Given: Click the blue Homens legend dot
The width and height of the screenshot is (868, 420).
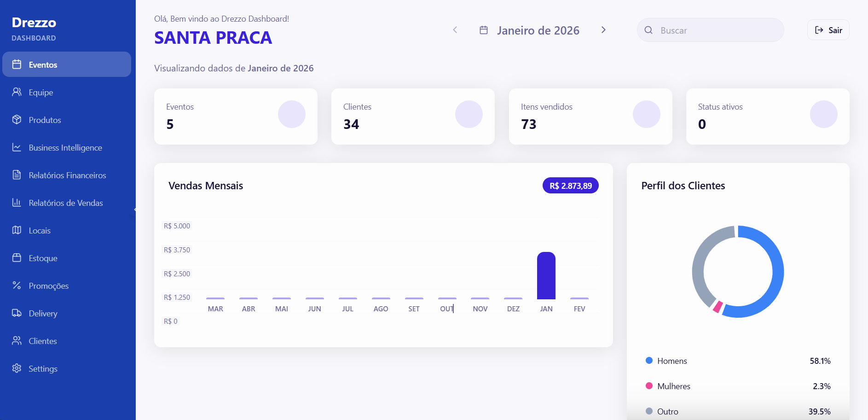Looking at the screenshot, I should [649, 361].
